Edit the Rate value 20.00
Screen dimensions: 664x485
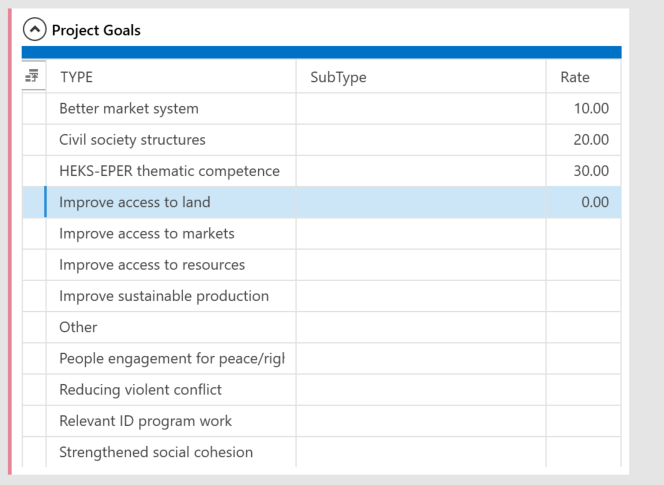583,140
